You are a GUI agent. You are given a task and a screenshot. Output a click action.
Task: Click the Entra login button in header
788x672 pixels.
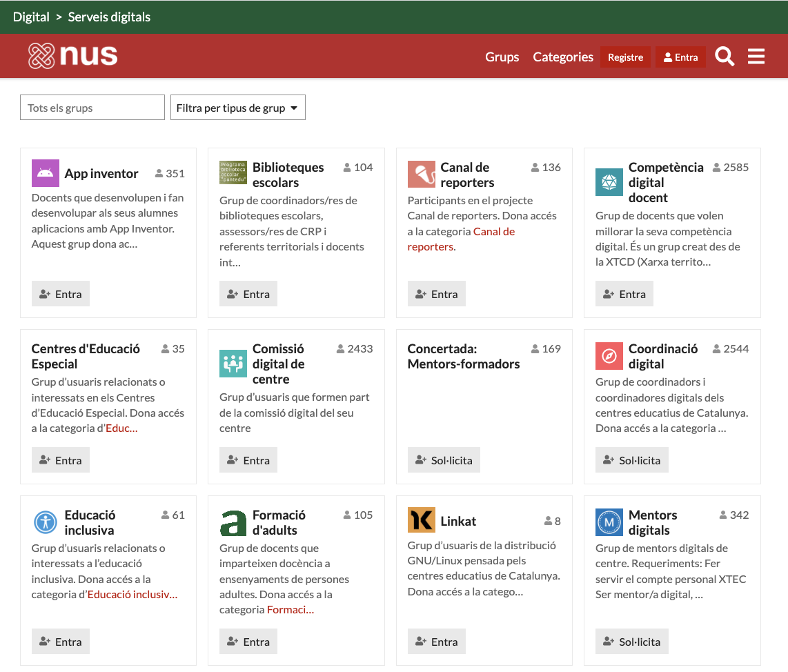pos(680,57)
